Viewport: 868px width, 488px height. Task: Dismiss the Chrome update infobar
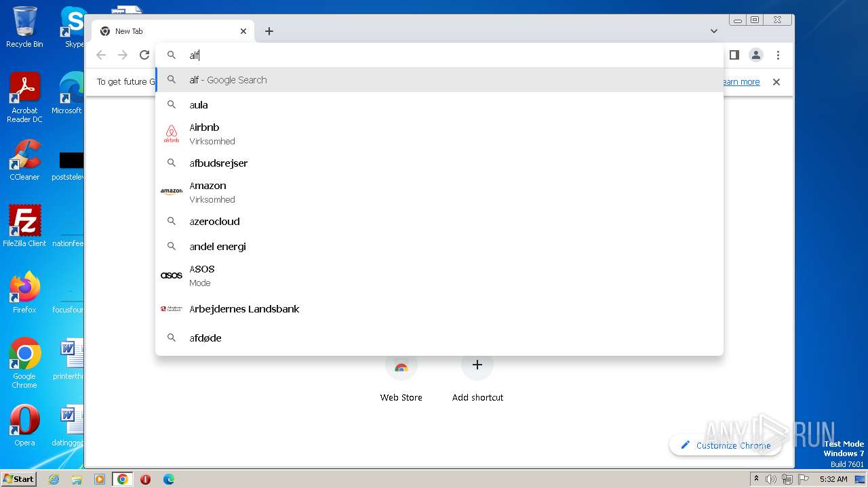point(776,82)
